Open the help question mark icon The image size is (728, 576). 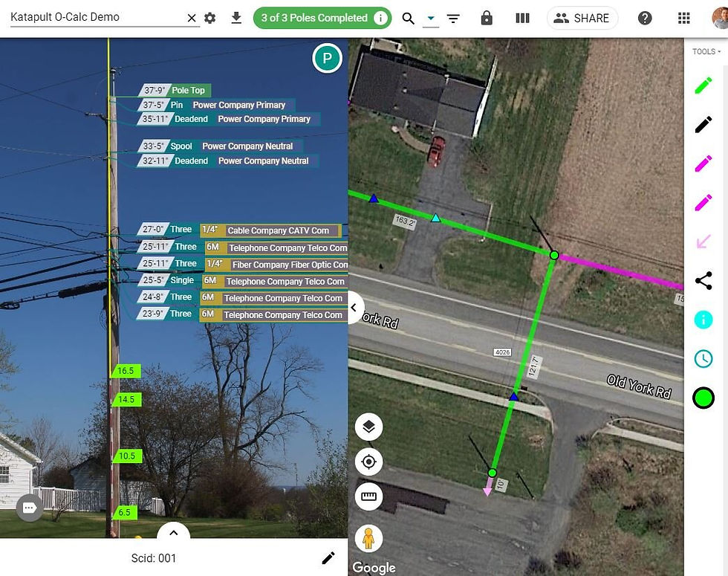tap(645, 18)
